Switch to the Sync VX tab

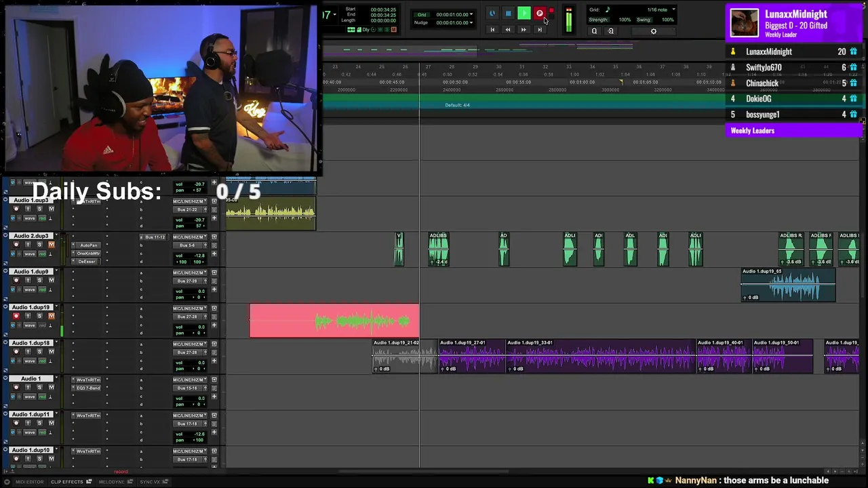[x=150, y=482]
